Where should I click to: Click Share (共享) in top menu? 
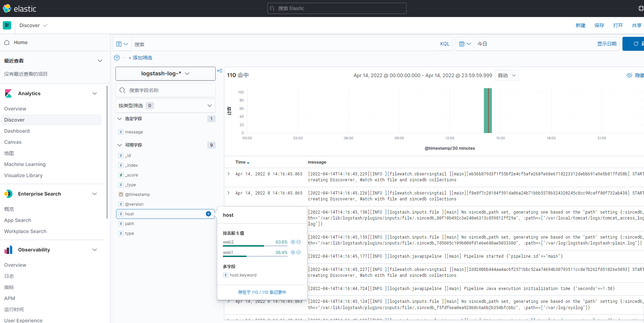point(637,25)
